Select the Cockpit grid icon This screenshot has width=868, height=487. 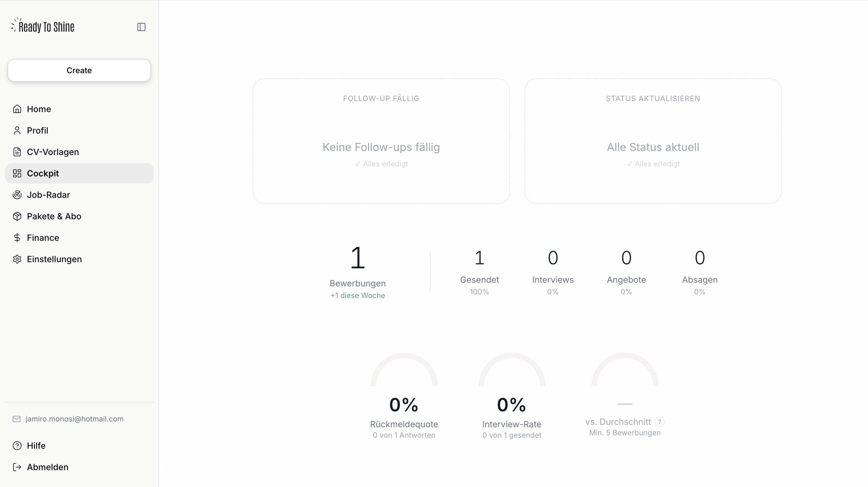coord(17,173)
